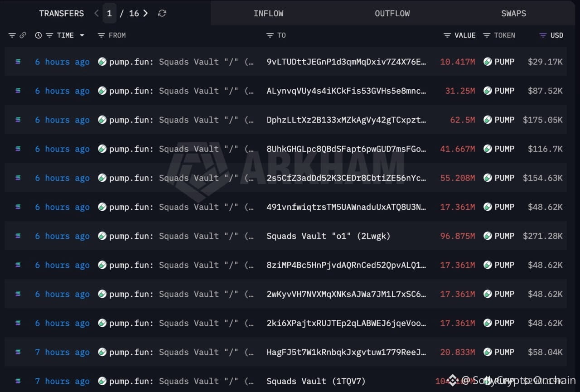The image size is (580, 392).
Task: Click the Solana chain icon in the $116.7K row
Action: (x=18, y=149)
